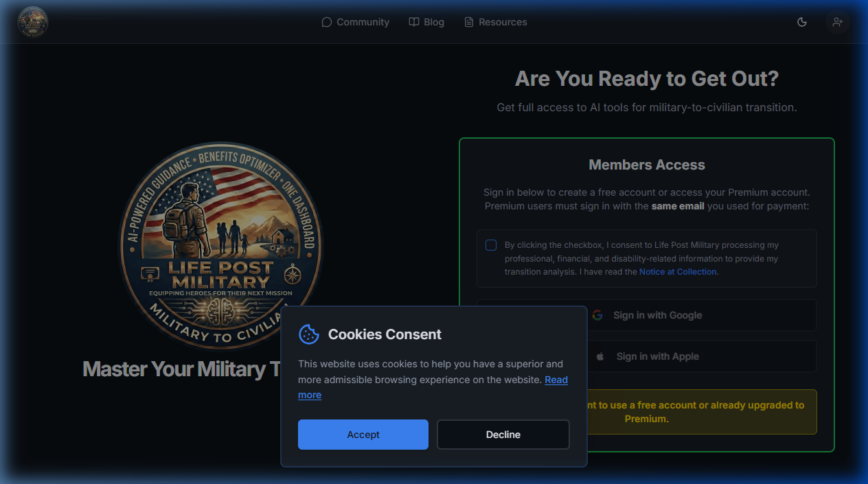Click the Life Post Military logo in the navbar
868x484 pixels.
[32, 21]
